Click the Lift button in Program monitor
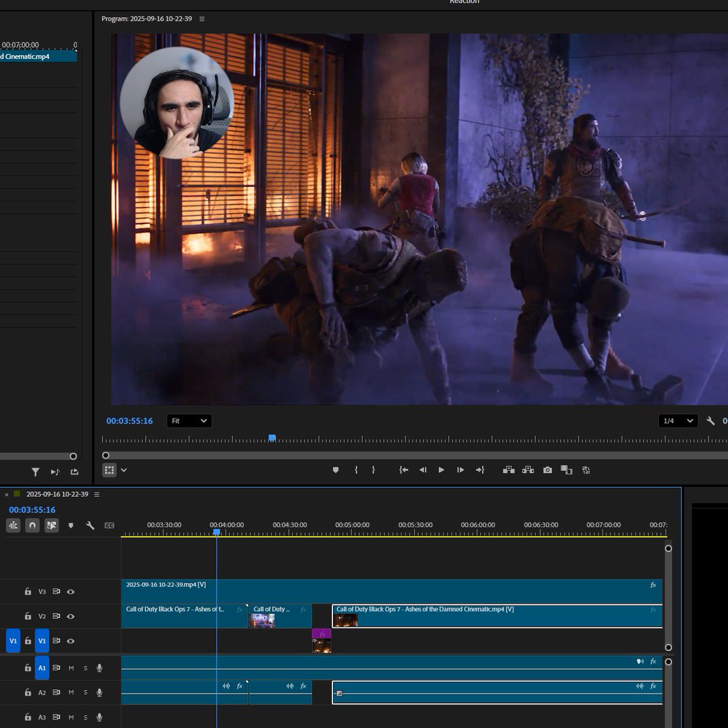 (508, 470)
